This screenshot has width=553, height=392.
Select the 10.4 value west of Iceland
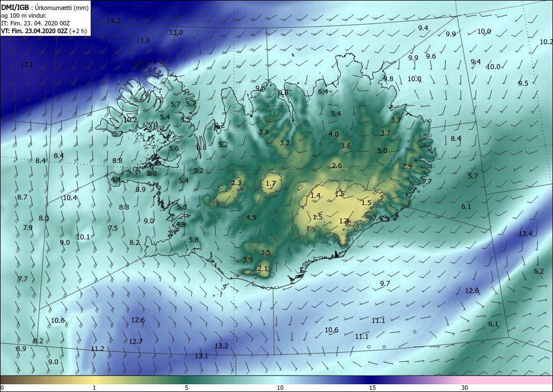coord(70,198)
